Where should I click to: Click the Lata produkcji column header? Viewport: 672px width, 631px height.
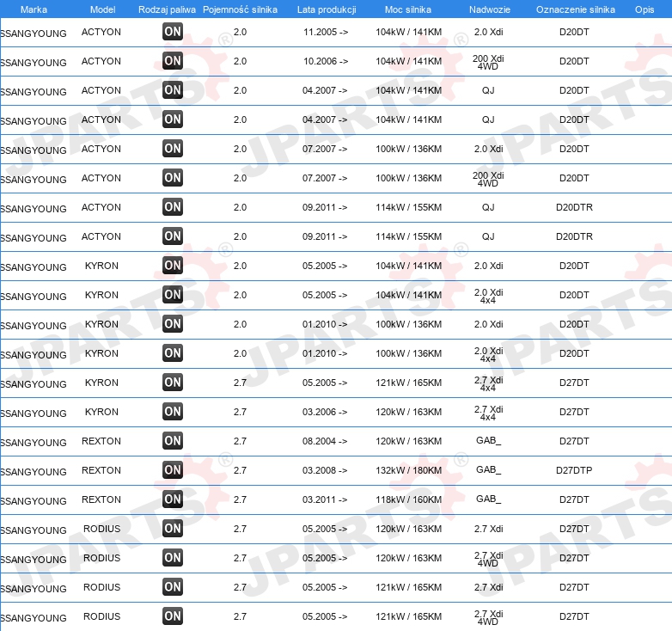click(327, 9)
